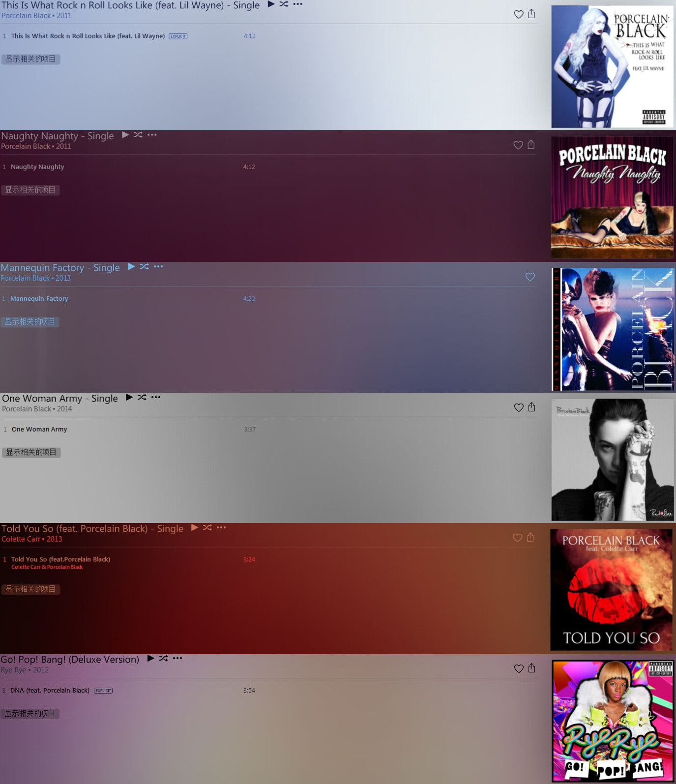Share the 'One Woman Army - Single' album
This screenshot has width=676, height=784.
coord(531,407)
